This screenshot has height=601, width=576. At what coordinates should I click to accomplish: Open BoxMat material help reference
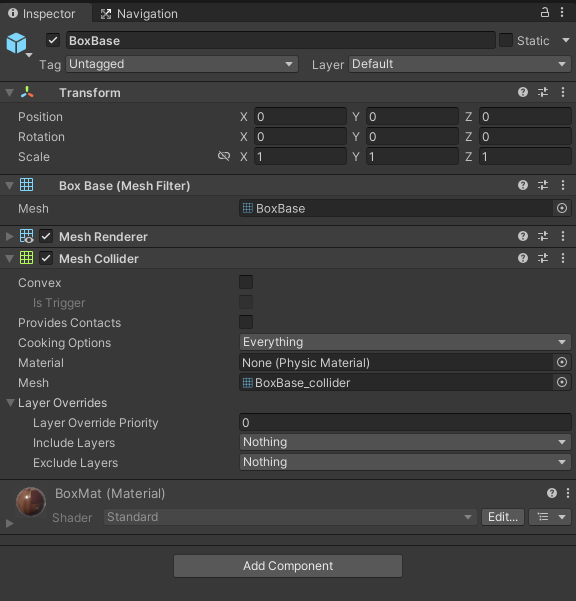tap(552, 493)
